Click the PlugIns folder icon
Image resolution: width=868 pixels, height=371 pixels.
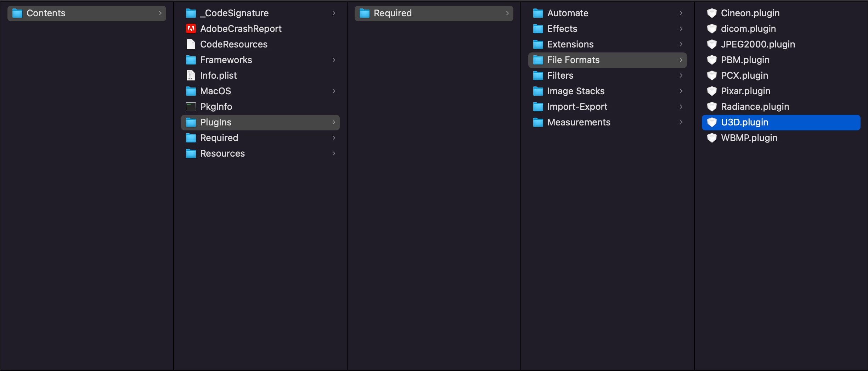(191, 123)
